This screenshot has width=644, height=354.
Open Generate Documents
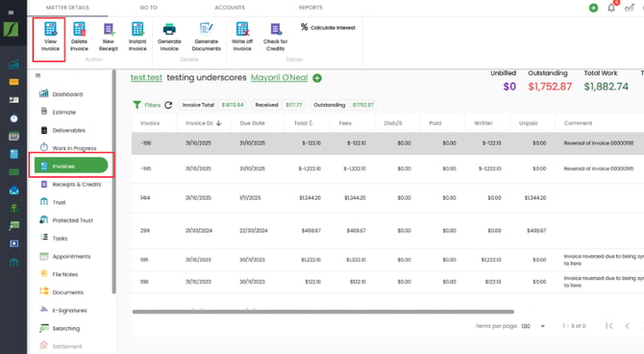(207, 37)
